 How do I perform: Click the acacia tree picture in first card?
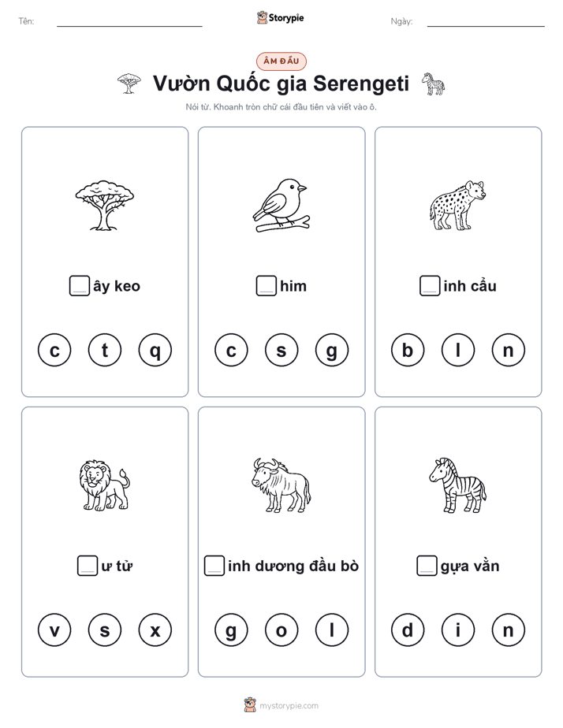pyautogui.click(x=105, y=205)
